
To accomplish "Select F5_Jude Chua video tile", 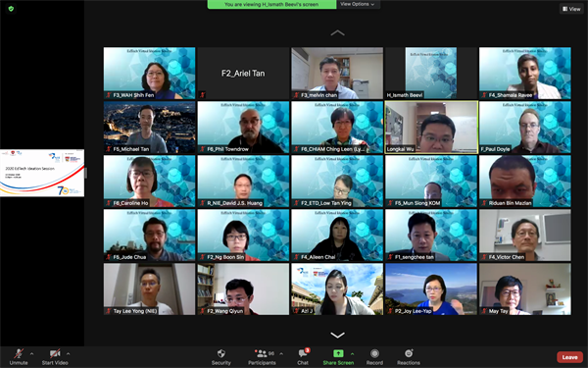I will point(149,236).
